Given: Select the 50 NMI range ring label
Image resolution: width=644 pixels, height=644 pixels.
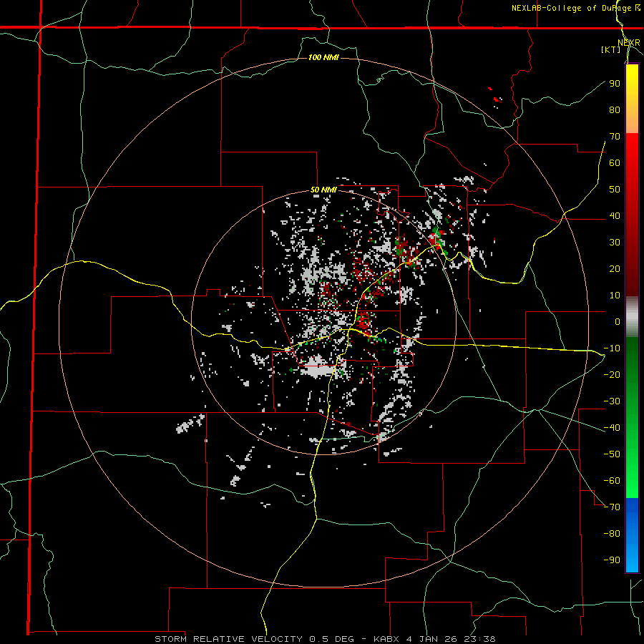Looking at the screenshot, I should 323,190.
